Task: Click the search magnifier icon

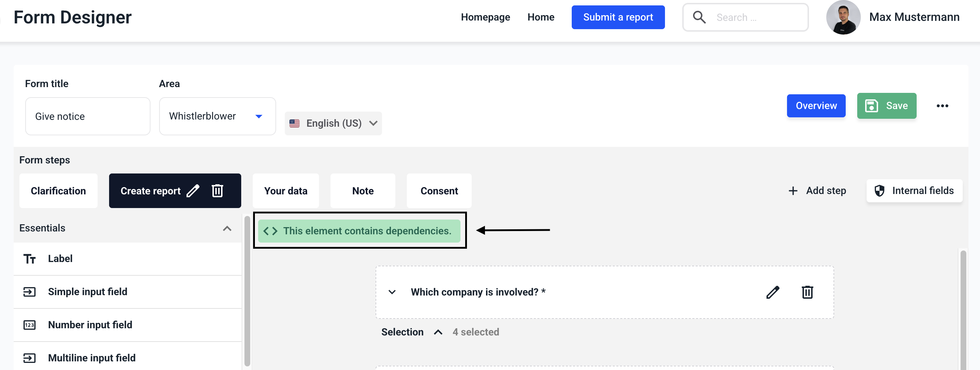Action: pyautogui.click(x=699, y=17)
